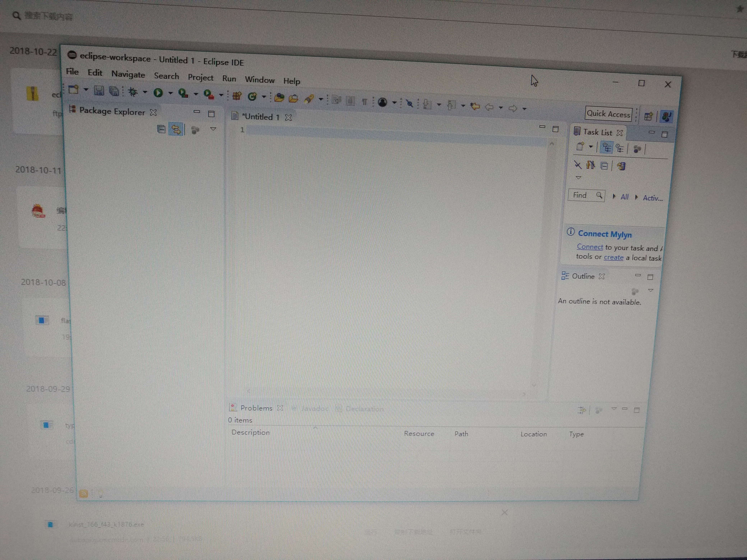Click the New Java Package icon
747x560 pixels.
(x=237, y=96)
